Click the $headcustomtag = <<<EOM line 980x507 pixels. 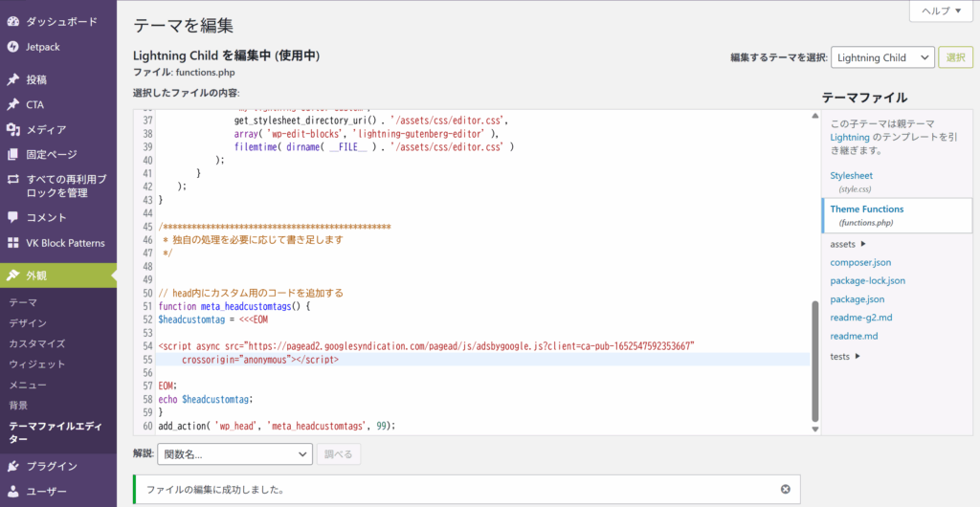click(x=213, y=320)
